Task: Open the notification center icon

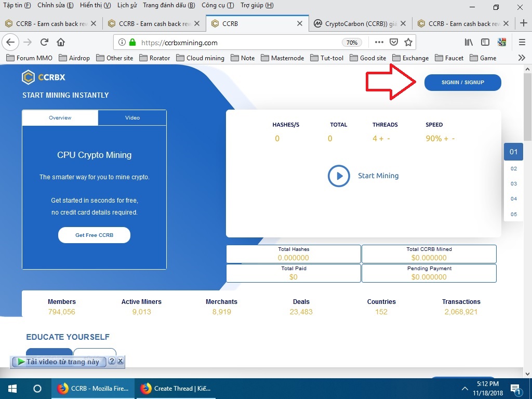Action: click(515, 389)
